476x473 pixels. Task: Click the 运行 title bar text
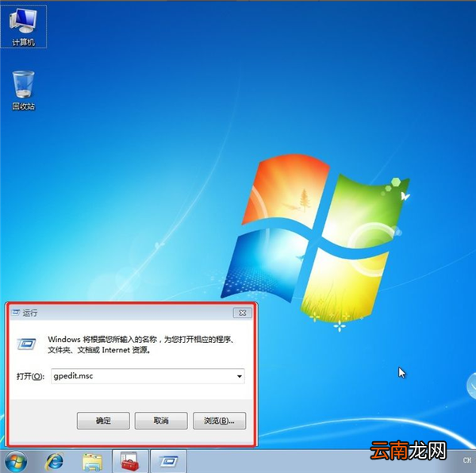(30, 313)
